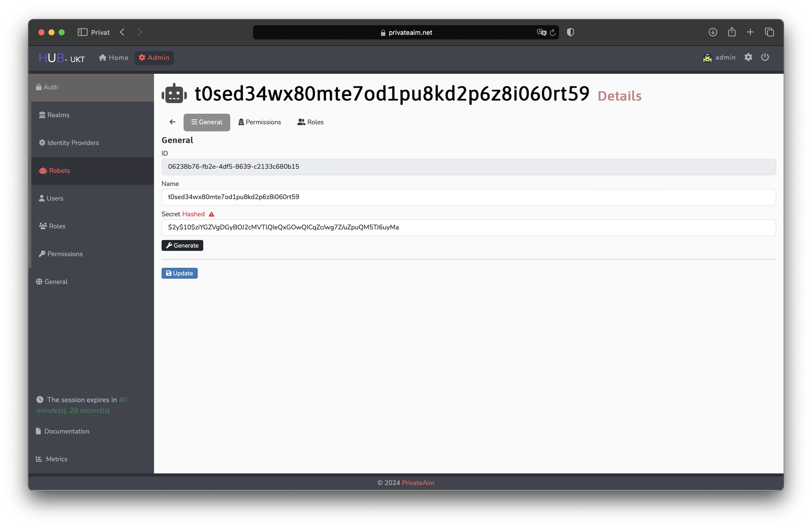Go to Home in top navigation
The image size is (812, 528).
(114, 58)
